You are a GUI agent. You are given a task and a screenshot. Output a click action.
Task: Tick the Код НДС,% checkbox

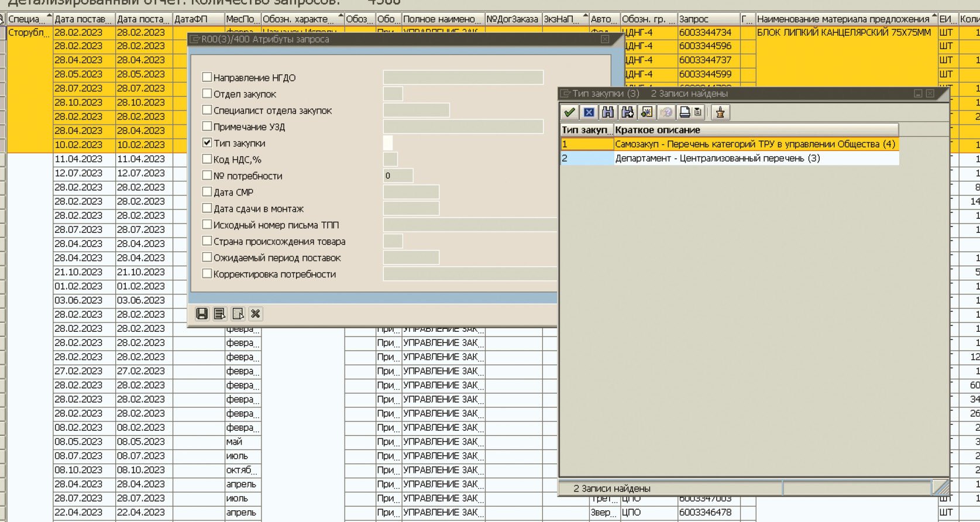point(207,159)
